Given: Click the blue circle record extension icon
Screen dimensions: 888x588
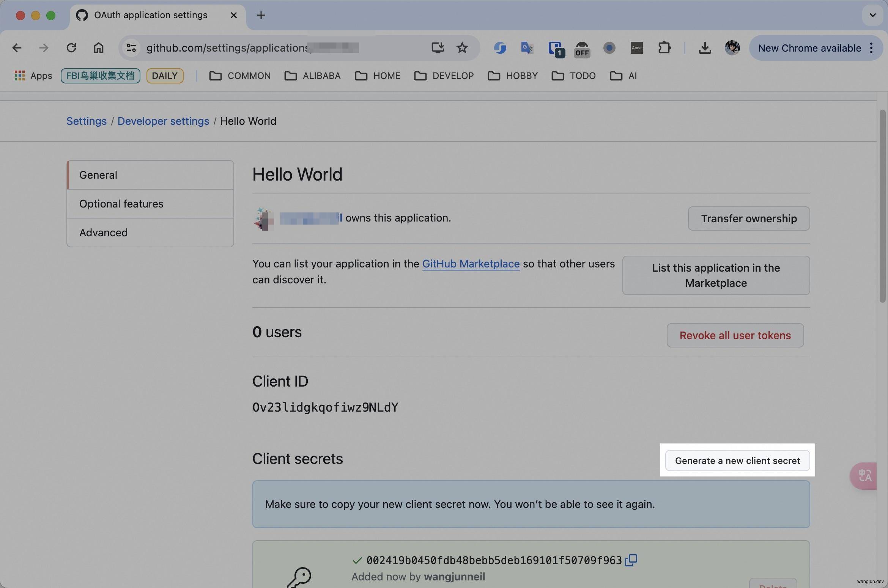Looking at the screenshot, I should pos(609,48).
